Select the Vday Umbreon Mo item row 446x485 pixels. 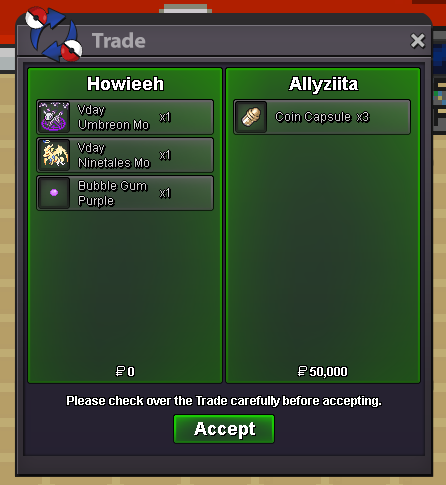pyautogui.click(x=125, y=117)
